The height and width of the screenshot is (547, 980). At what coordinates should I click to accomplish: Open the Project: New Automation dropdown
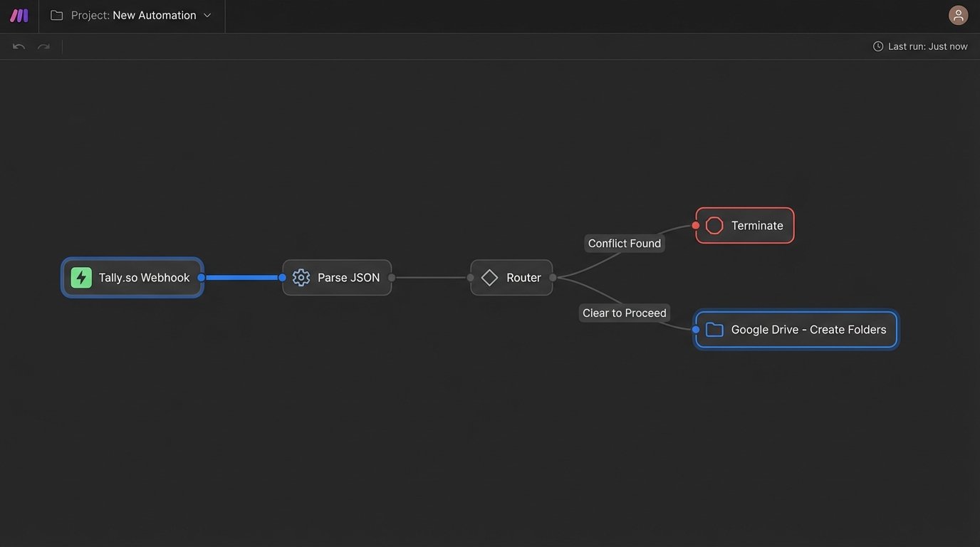tap(207, 14)
